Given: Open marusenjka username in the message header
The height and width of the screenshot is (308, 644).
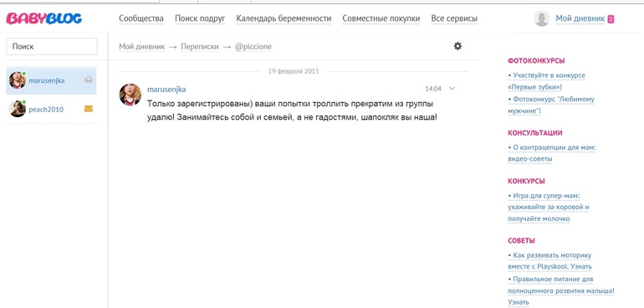Looking at the screenshot, I should [x=166, y=90].
